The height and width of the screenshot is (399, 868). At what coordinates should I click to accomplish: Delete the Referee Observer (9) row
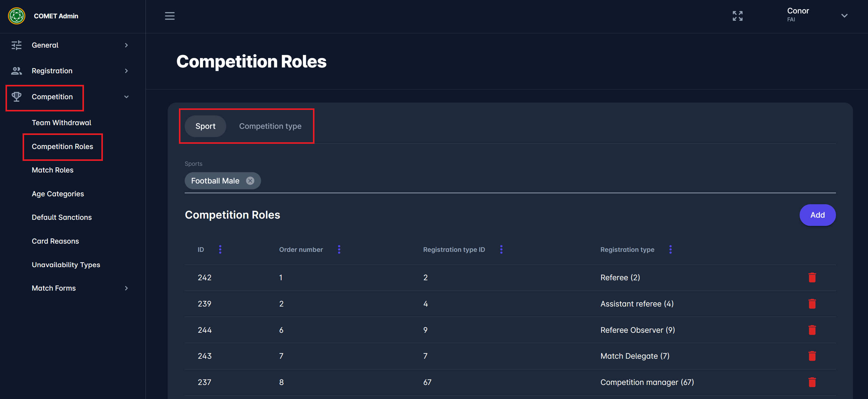coord(812,330)
